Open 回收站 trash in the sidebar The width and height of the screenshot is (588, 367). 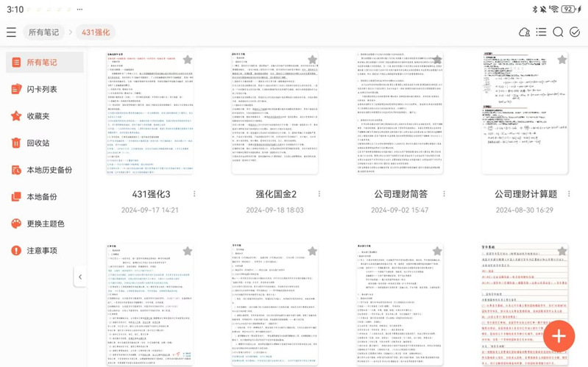[38, 143]
